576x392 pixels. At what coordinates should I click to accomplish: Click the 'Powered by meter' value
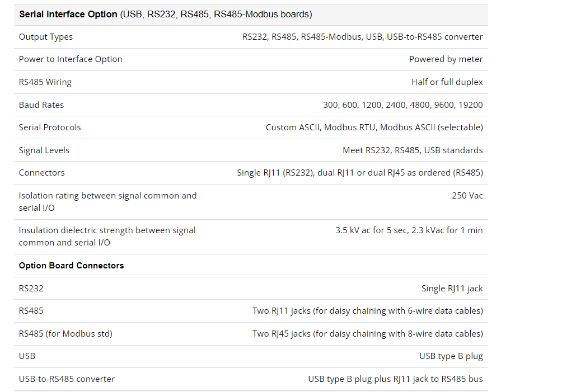click(446, 59)
